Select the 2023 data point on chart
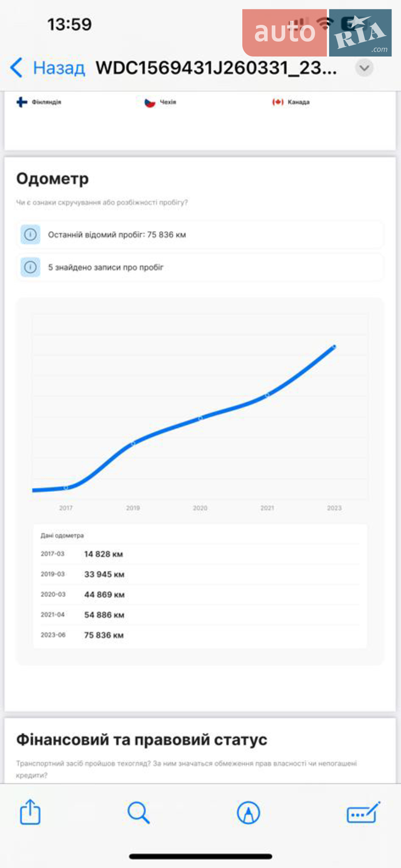 [x=334, y=347]
